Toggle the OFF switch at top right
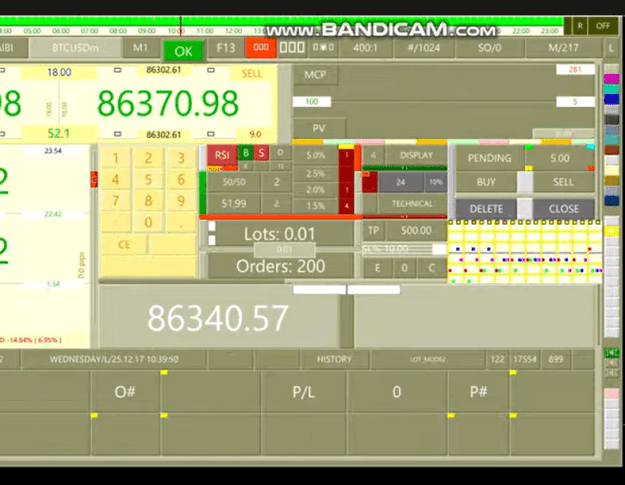 603,26
